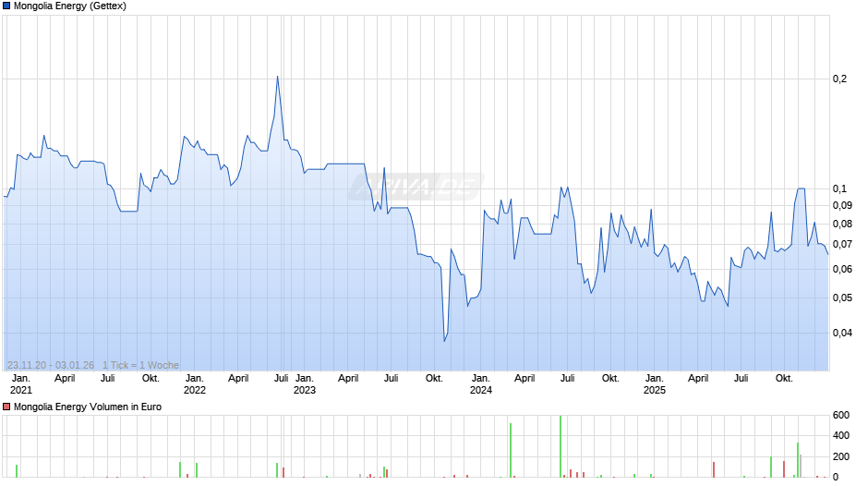
Task: Click the 0,06 price axis label
Action: tap(842, 269)
